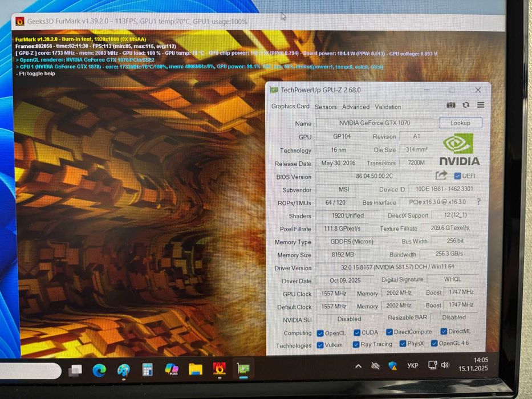Open Microsoft 365 from taskbar
This screenshot has height=399, width=532.
(172, 369)
